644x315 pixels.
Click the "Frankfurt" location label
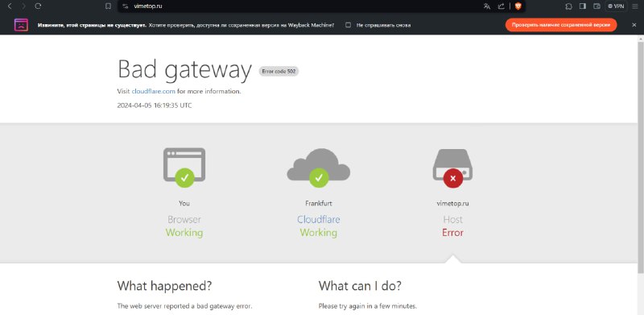[319, 203]
